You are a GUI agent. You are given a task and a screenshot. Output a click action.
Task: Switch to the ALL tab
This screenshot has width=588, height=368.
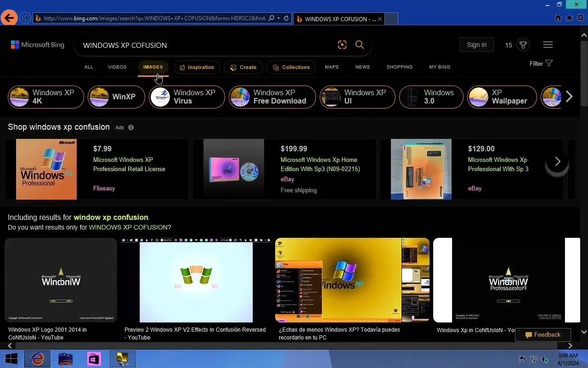click(89, 67)
